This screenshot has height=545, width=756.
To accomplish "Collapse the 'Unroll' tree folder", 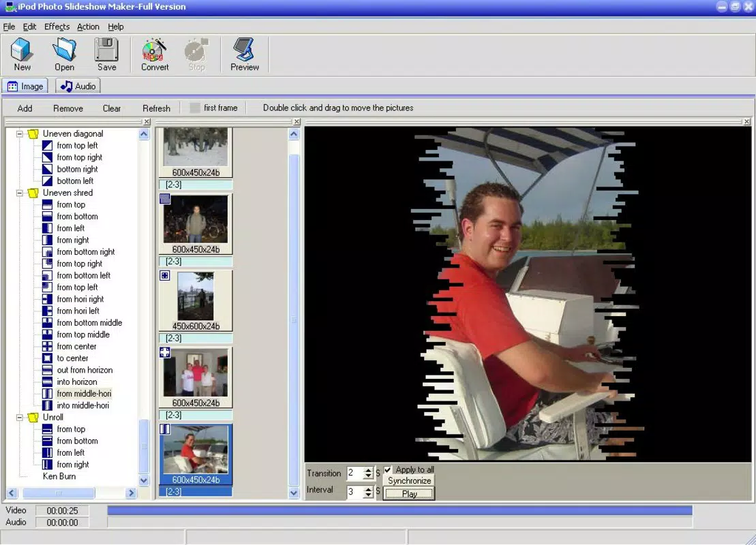I will (20, 418).
